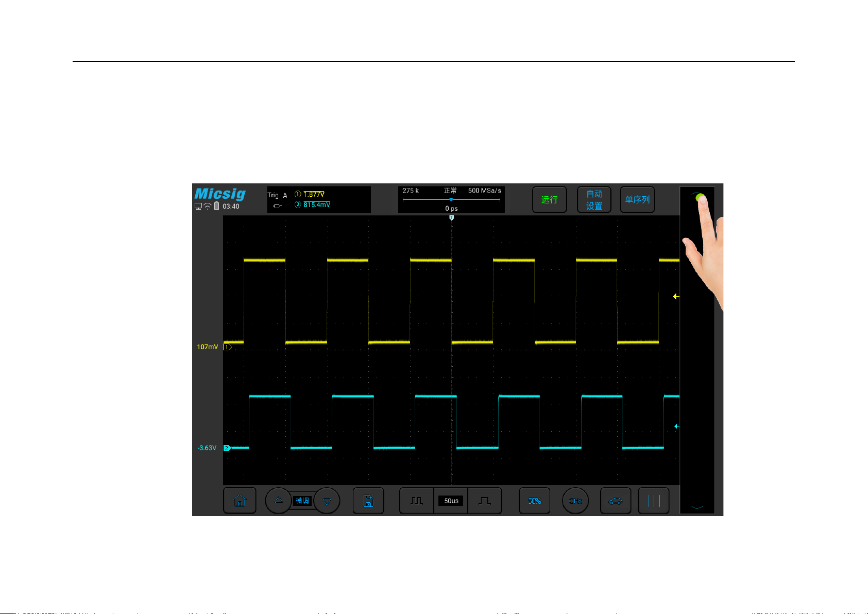Tap the 107mV channel 1 offset label
Screen dimensions: 868x614
207,347
